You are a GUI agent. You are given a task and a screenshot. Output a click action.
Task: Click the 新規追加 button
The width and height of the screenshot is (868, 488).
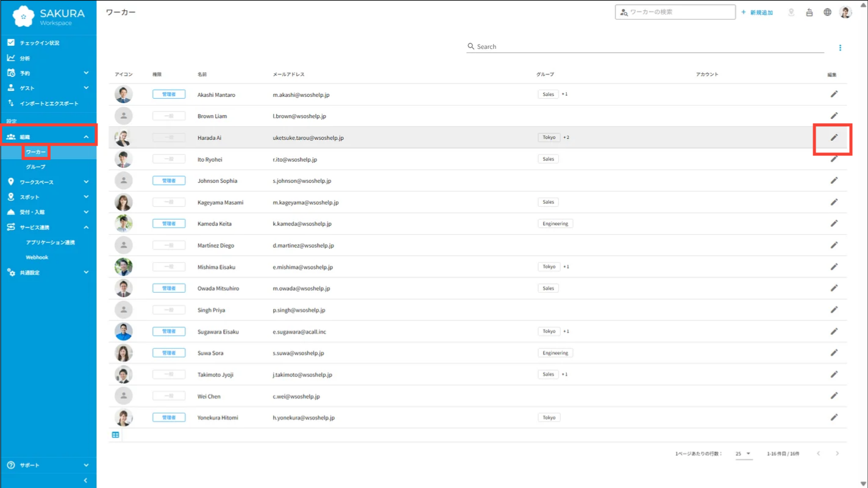[757, 12]
